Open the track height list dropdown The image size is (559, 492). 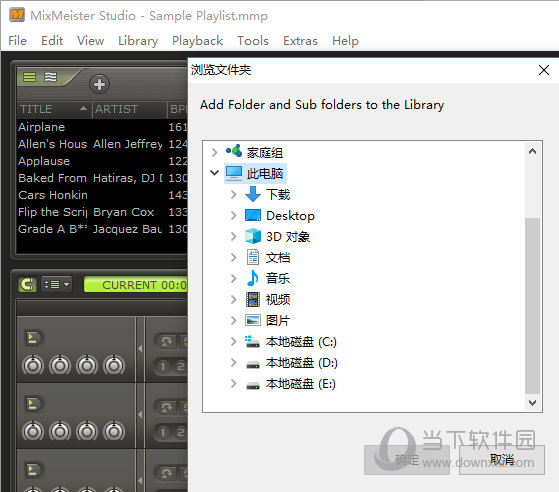tap(57, 285)
